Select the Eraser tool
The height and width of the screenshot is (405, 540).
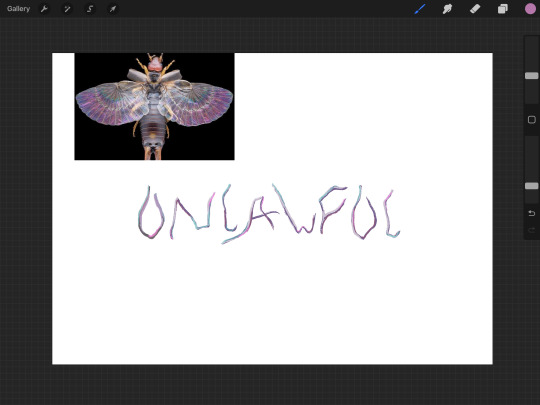475,9
